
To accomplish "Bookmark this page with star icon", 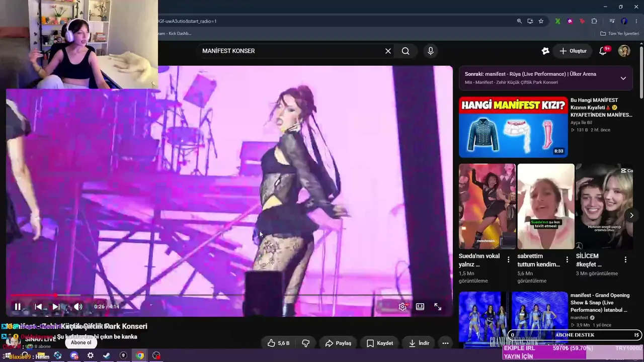I will 541,21.
